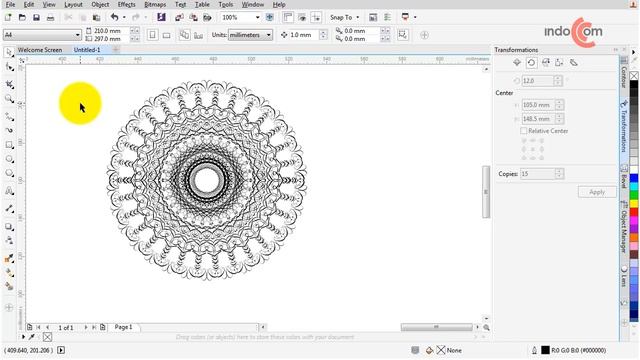Create a new document from the toolbar
640x360 pixels.
click(x=8, y=17)
